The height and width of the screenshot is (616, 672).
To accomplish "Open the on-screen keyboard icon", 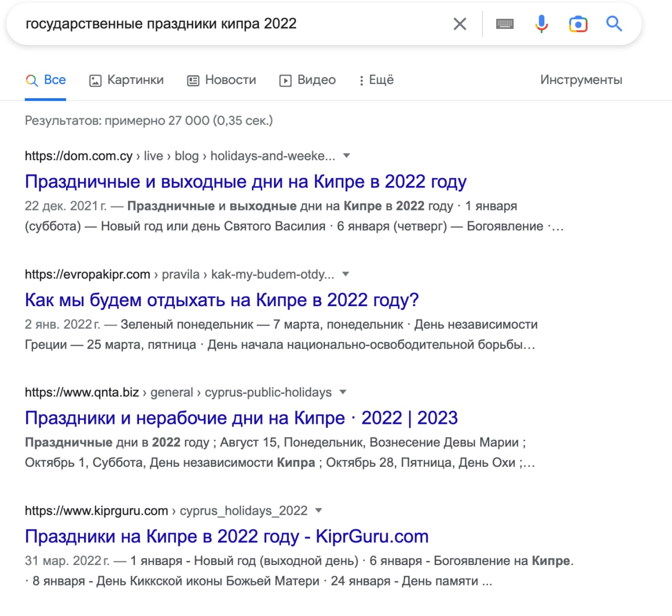I will pyautogui.click(x=505, y=24).
